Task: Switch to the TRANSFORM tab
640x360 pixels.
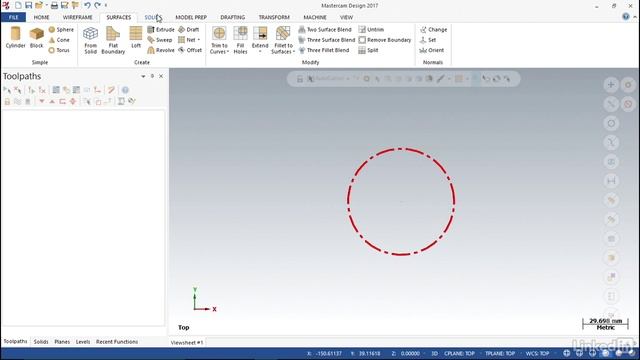Action: click(274, 17)
